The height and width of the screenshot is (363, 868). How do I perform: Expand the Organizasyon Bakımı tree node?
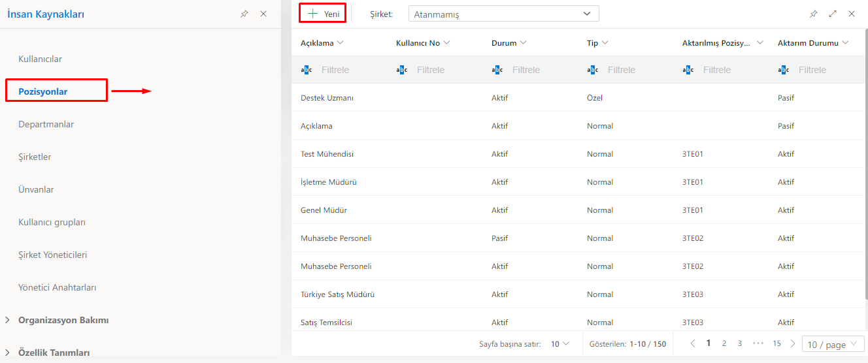click(8, 320)
